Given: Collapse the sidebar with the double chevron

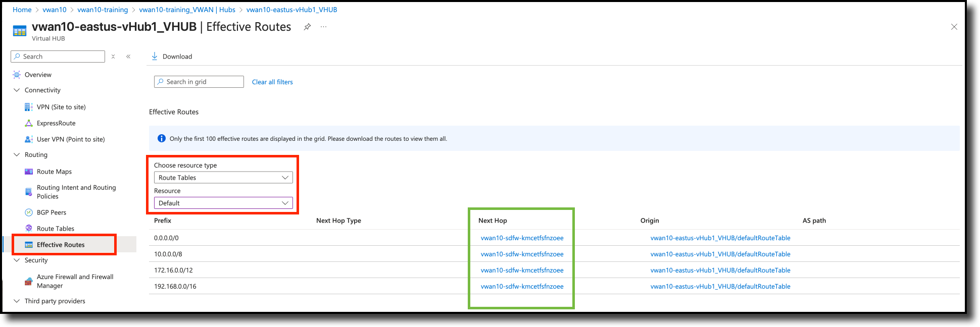Looking at the screenshot, I should [128, 57].
